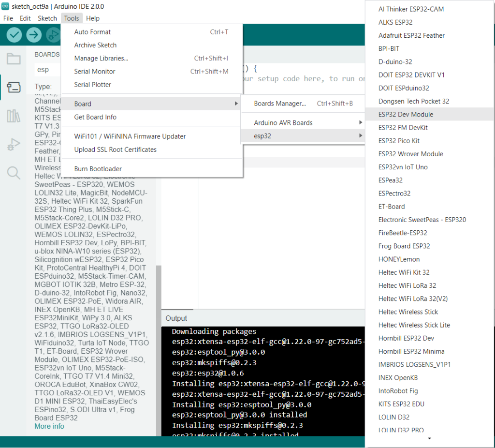Click the Verify checkmark button
This screenshot has width=495, height=448.
14,34
